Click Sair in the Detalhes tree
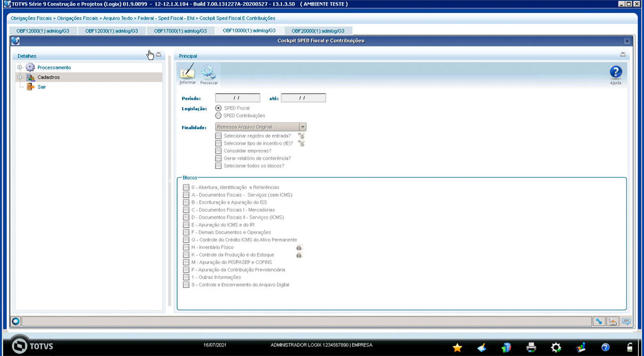The width and height of the screenshot is (644, 356). tap(41, 87)
